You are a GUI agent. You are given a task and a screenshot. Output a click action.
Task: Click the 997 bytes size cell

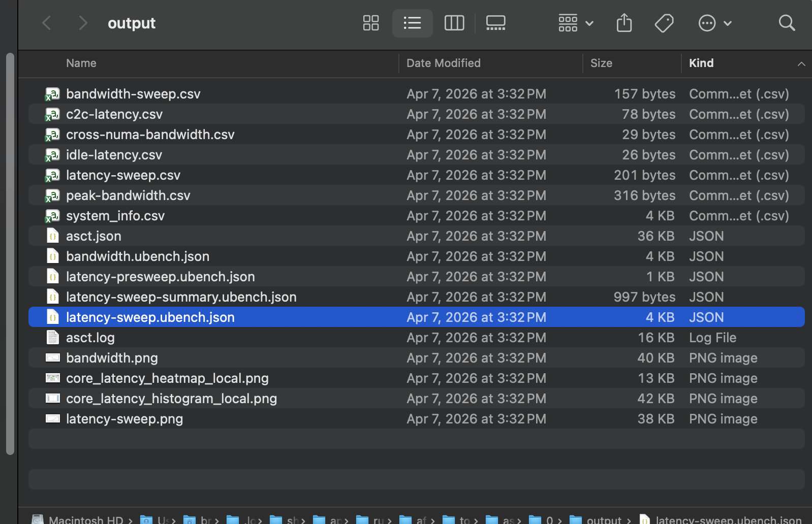(644, 297)
